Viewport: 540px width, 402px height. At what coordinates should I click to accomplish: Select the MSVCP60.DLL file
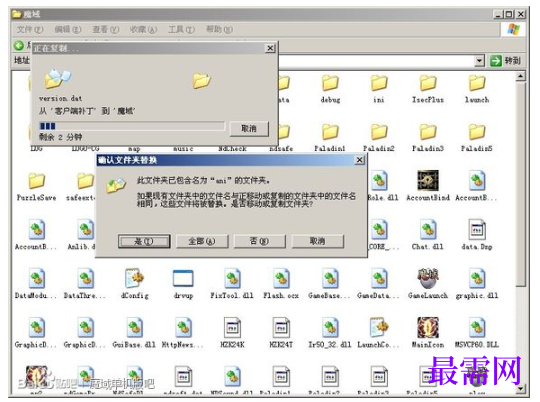[x=477, y=327]
